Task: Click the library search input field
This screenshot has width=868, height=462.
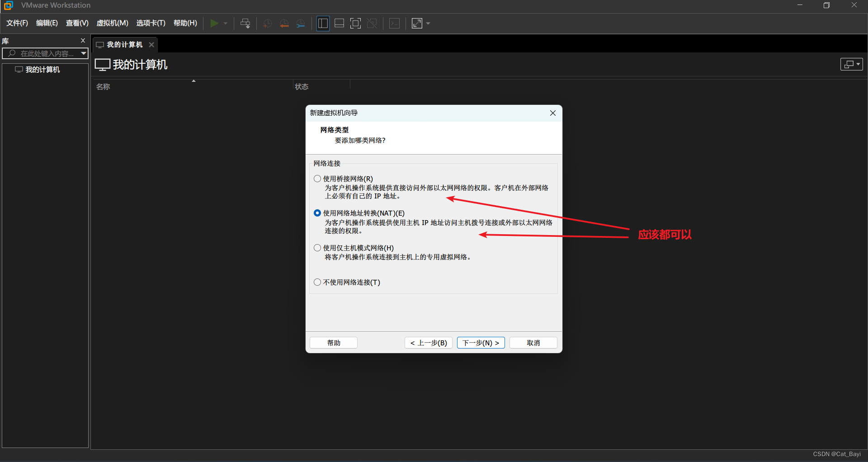Action: point(42,53)
